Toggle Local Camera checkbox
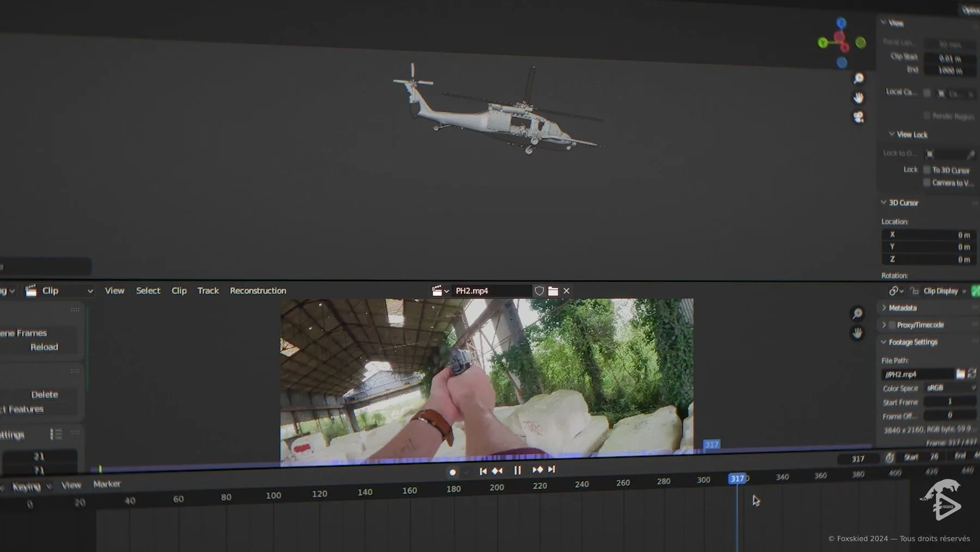This screenshot has height=552, width=980. coord(927,93)
